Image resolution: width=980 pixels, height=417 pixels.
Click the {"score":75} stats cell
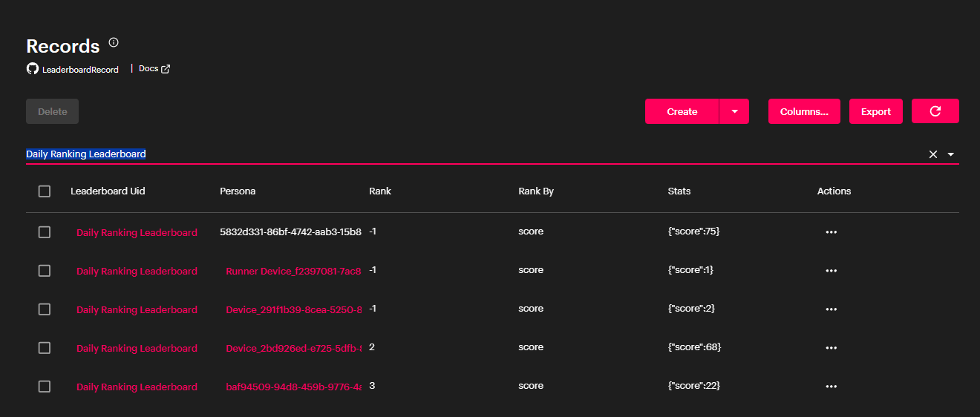tap(693, 232)
